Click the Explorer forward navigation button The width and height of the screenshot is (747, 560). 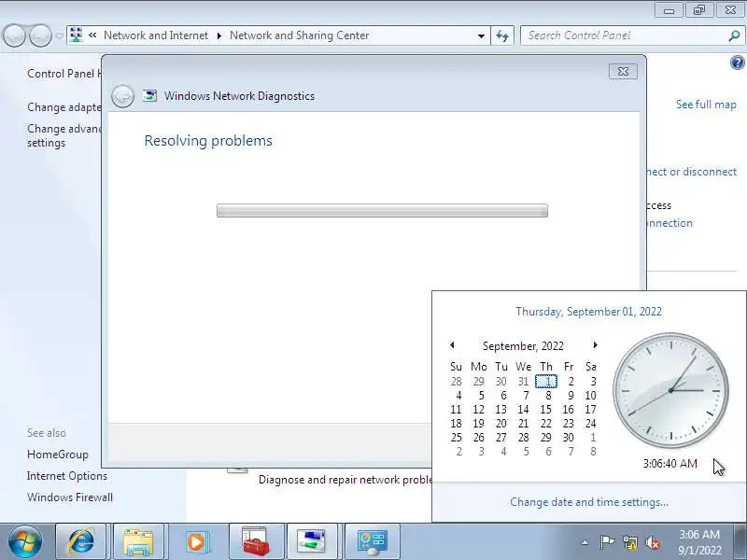pyautogui.click(x=40, y=35)
